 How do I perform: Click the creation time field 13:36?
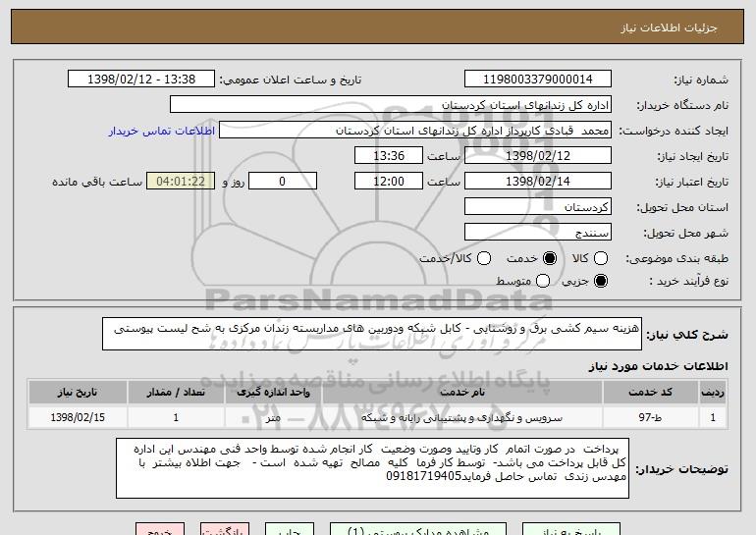(x=389, y=156)
